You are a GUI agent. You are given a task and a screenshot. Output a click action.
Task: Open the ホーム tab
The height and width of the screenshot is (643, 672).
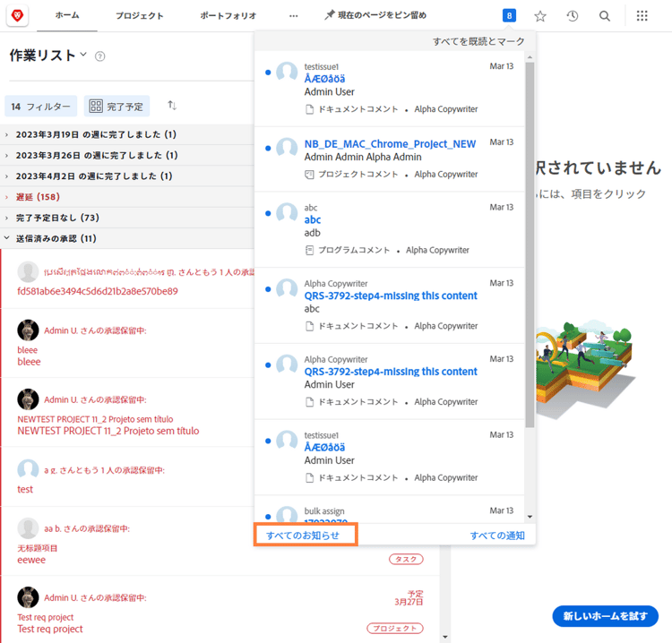67,16
